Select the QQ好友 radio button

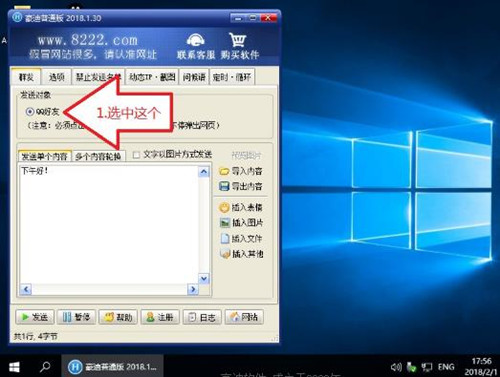pos(30,112)
